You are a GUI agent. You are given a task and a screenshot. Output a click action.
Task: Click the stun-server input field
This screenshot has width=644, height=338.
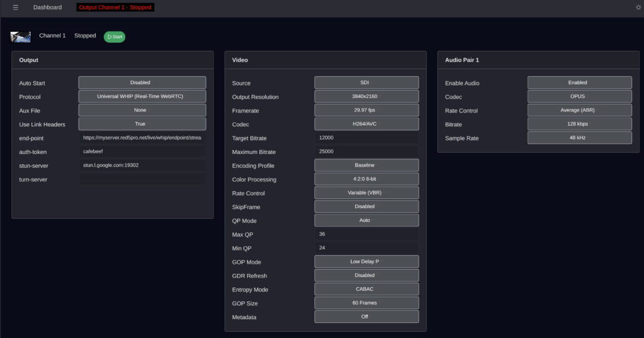pos(142,165)
